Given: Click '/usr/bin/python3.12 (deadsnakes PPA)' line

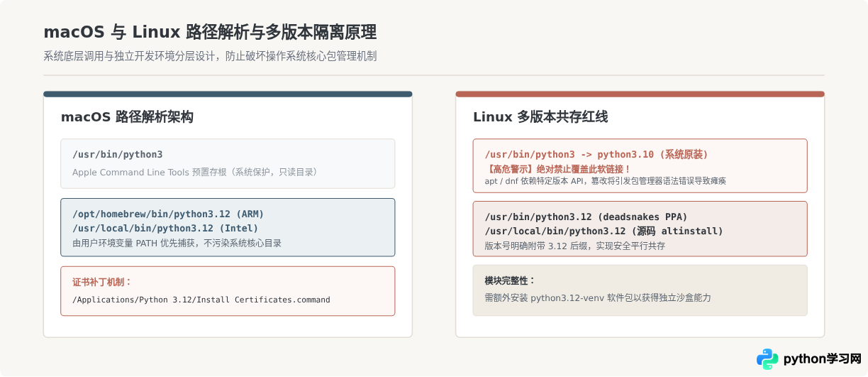Looking at the screenshot, I should [586, 217].
